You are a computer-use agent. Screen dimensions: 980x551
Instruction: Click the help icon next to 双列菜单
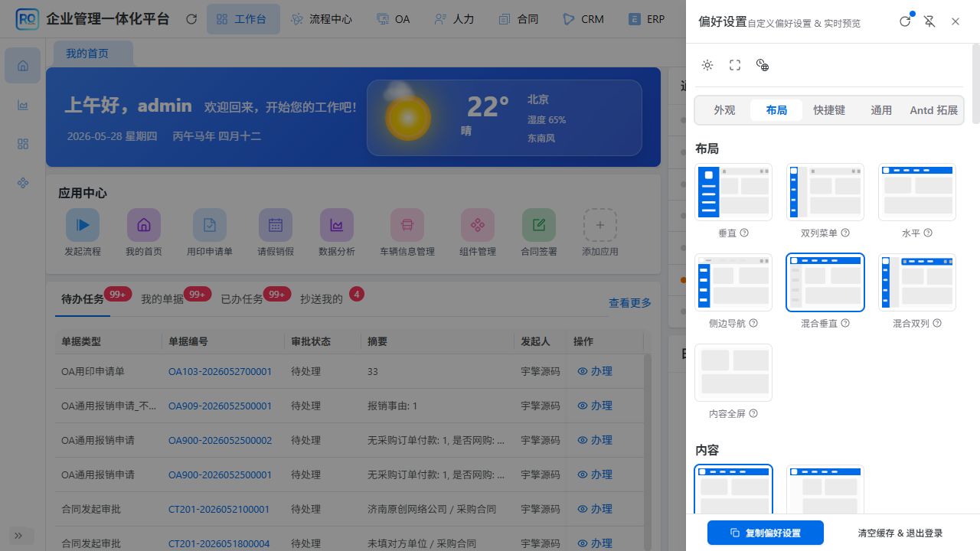(845, 233)
